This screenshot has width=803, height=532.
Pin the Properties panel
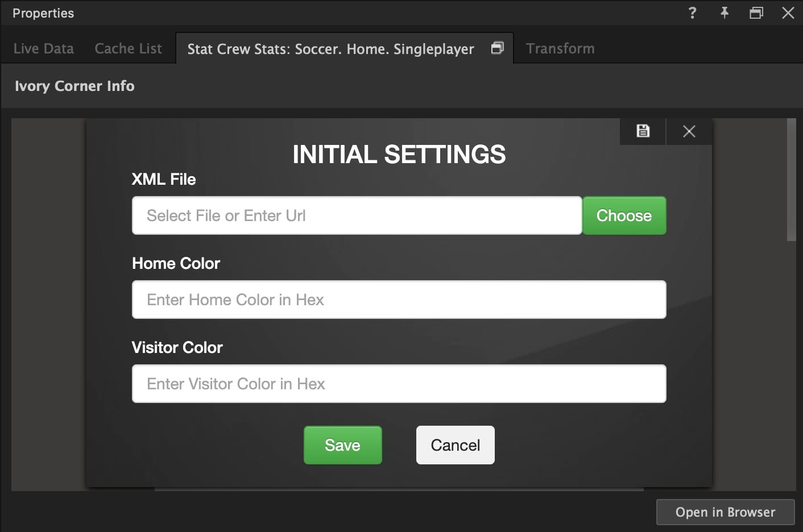(725, 13)
